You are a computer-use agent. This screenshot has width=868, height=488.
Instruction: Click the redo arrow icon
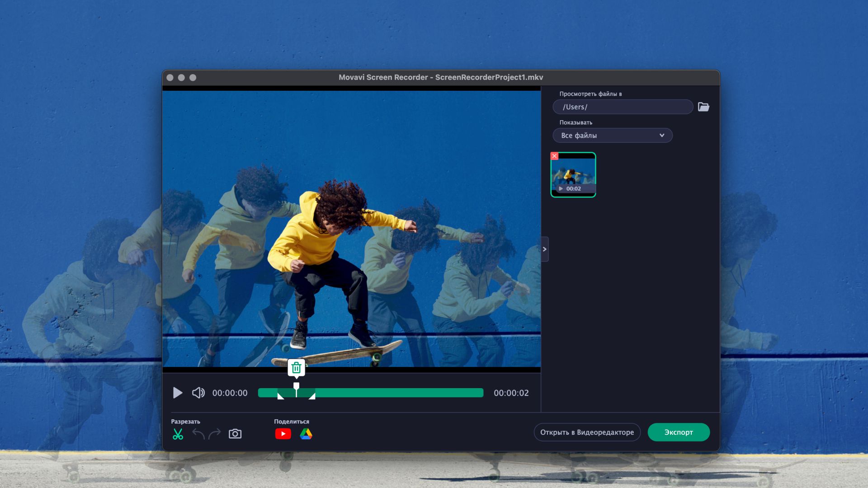(x=215, y=434)
